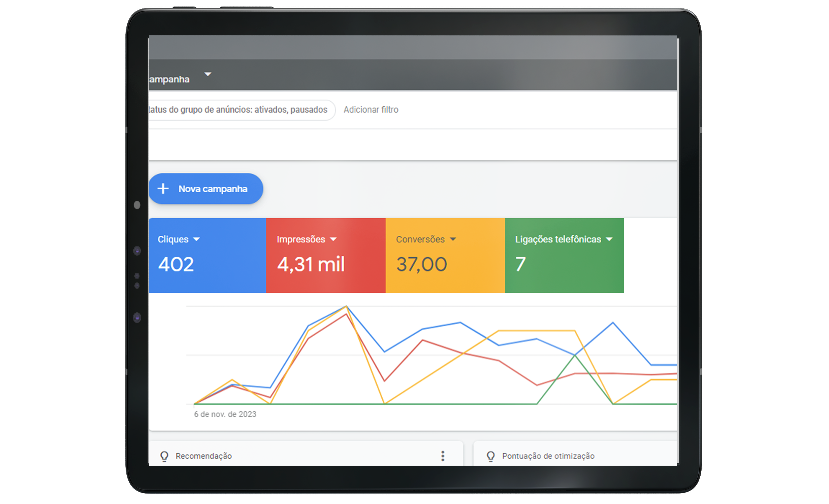This screenshot has width=829, height=504.
Task: Click the highest peak of the chart lines
Action: 346,306
